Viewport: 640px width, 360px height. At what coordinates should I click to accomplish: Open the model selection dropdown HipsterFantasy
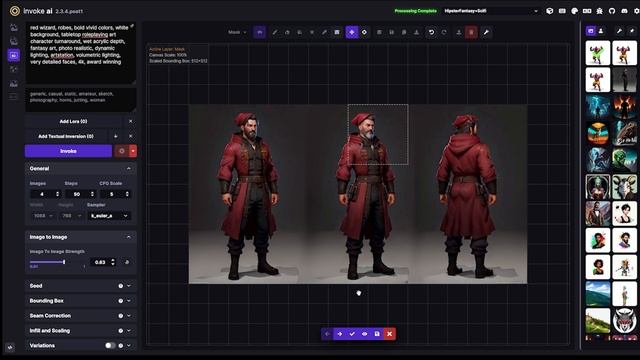[x=491, y=11]
